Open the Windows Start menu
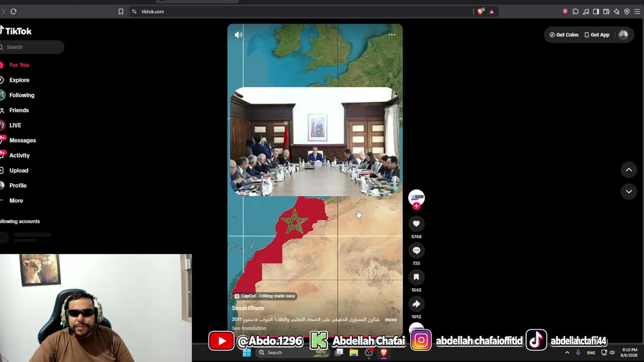The width and height of the screenshot is (644, 362). 247,352
